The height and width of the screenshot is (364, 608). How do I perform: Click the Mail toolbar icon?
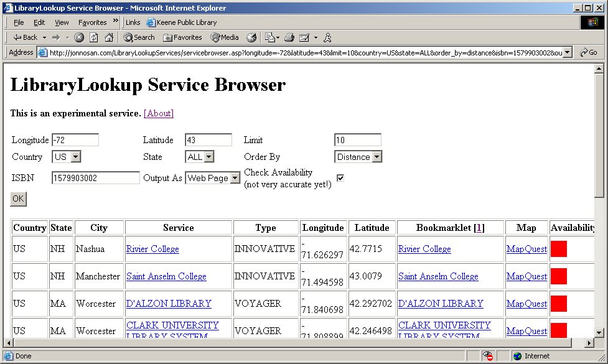[269, 37]
